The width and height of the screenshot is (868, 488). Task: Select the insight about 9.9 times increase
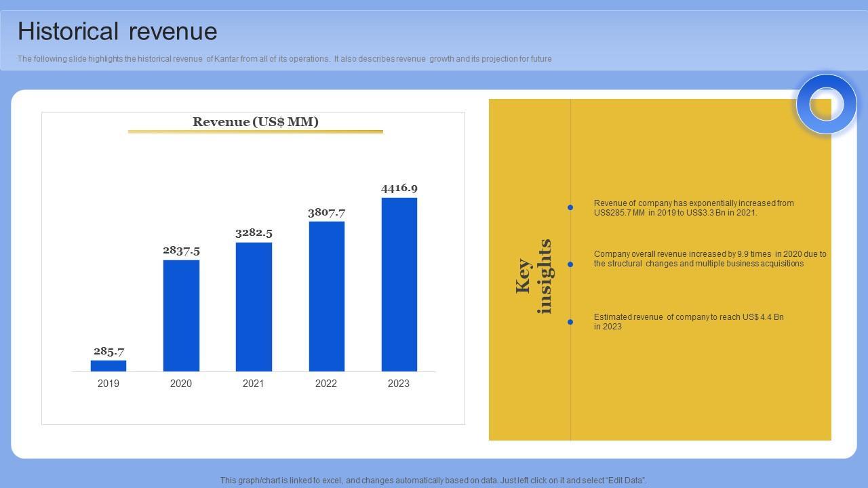click(x=709, y=259)
